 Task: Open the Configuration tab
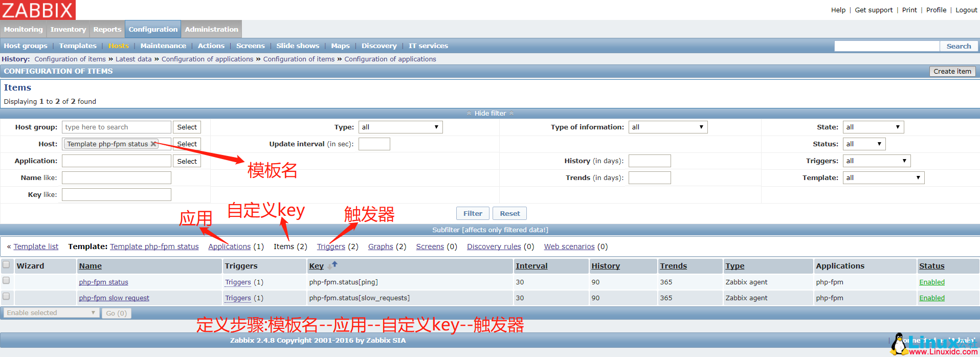pyautogui.click(x=153, y=29)
